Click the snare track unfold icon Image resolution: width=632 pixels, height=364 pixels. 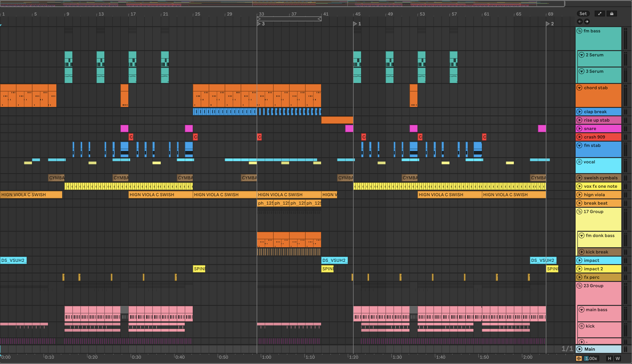pos(579,129)
